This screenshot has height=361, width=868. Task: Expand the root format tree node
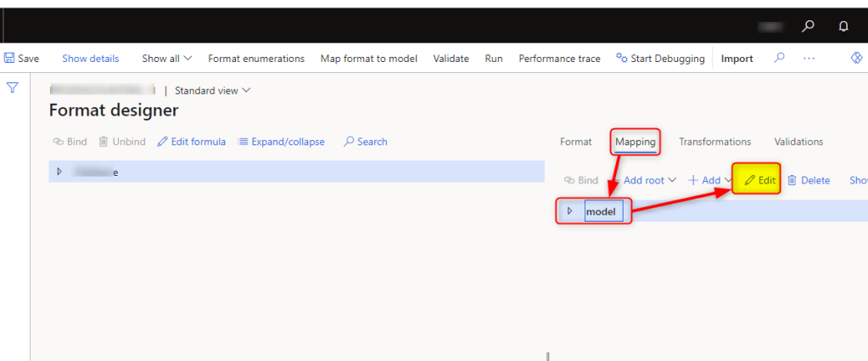(x=59, y=172)
